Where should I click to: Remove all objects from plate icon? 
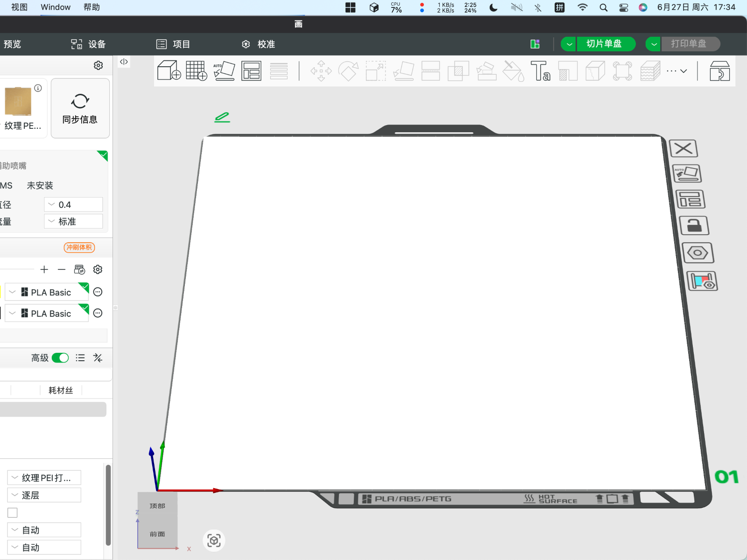pyautogui.click(x=684, y=148)
